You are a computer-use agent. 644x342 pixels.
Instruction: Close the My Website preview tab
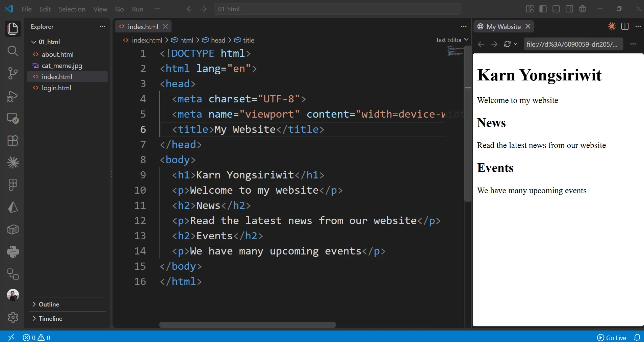pos(528,26)
